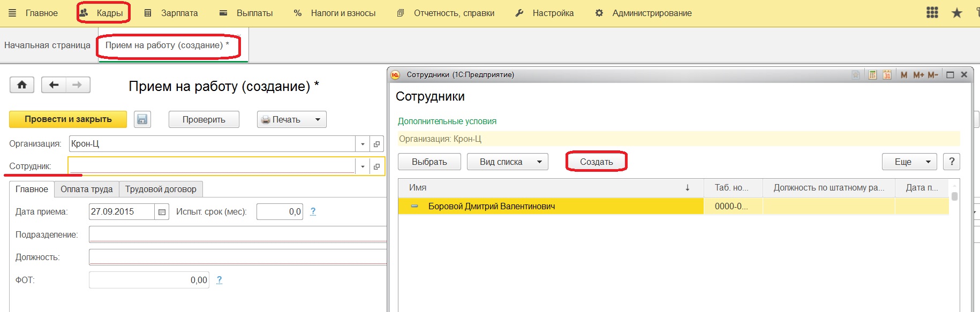The width and height of the screenshot is (980, 312).
Task: Open the calendar 31 icon in title bar
Action: coord(887,75)
